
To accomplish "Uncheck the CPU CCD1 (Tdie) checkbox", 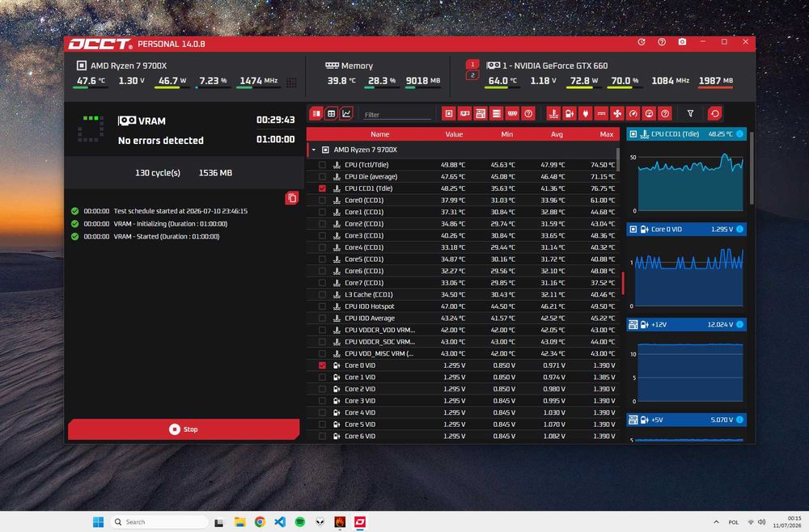I will click(322, 188).
